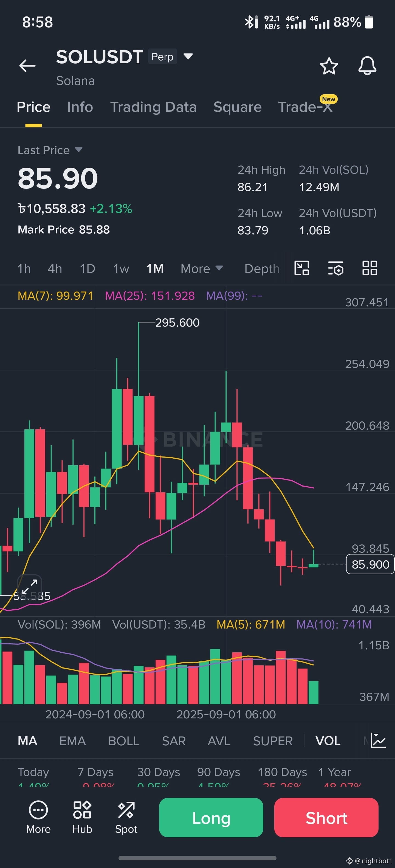Open the Info tab
The width and height of the screenshot is (395, 868).
click(x=80, y=107)
